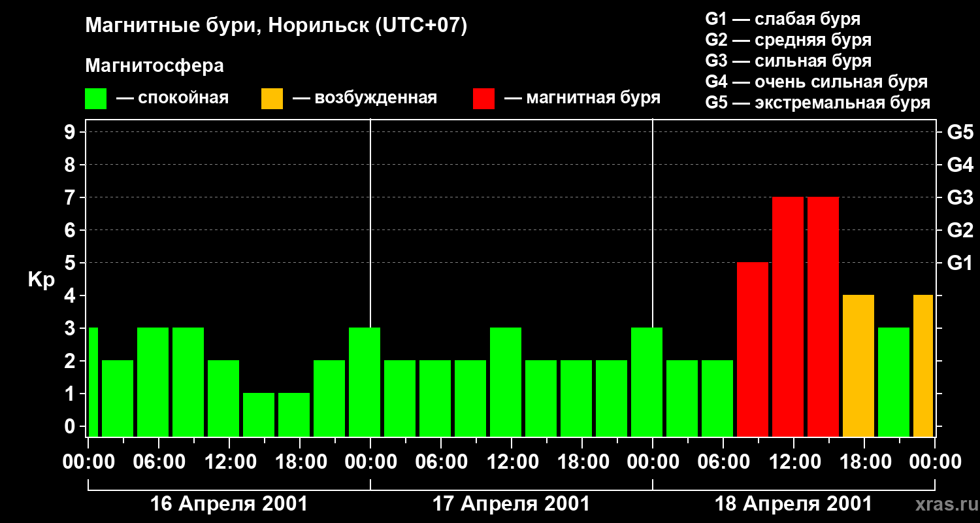Screen dimensions: 980x523
Task: Click 'G5 — экстремальная буря' legend line
Action: click(817, 103)
